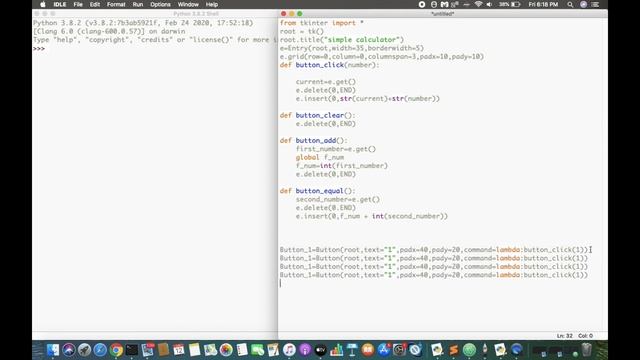This screenshot has width=640, height=360.
Task: Click the 'second_number=e.get()' line
Action: click(338, 200)
